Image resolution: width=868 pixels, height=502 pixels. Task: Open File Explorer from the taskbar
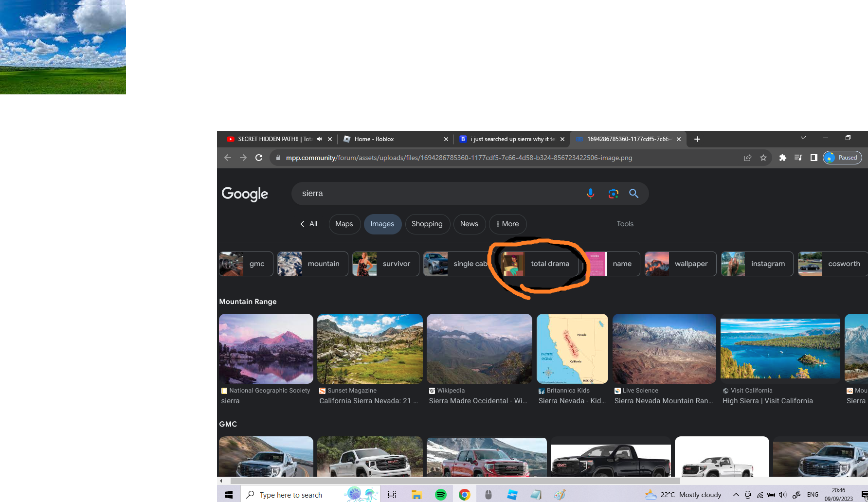tap(416, 495)
